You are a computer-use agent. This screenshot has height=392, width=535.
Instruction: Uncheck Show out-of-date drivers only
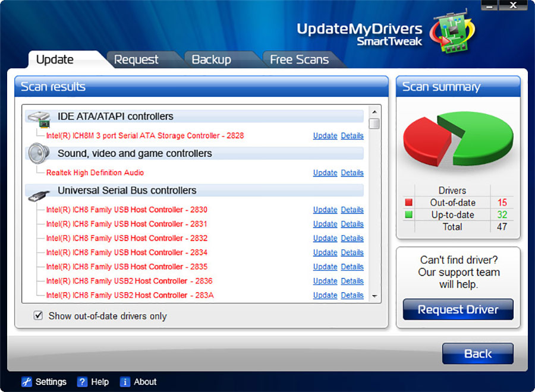click(39, 316)
